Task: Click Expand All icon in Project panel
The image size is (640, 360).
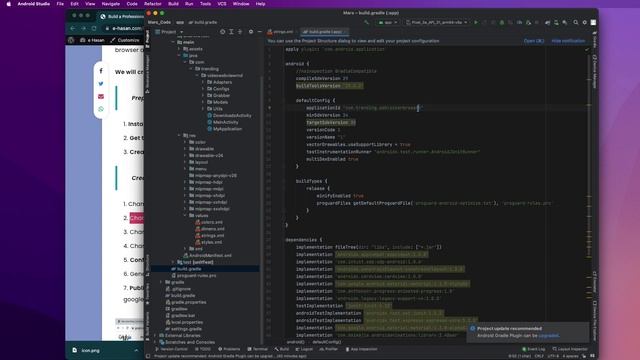Action: point(231,32)
